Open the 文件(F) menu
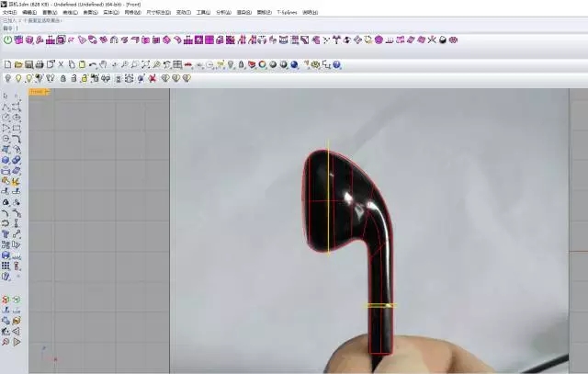 [x=10, y=12]
